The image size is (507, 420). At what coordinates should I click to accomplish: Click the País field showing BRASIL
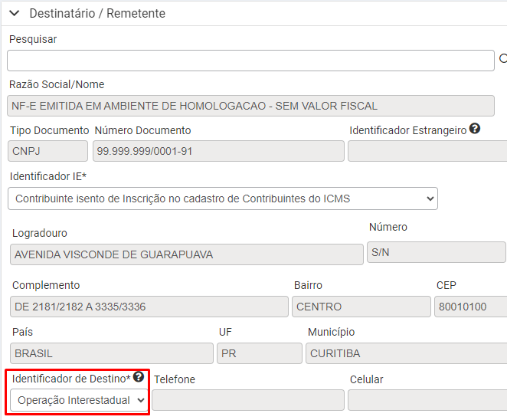click(112, 353)
